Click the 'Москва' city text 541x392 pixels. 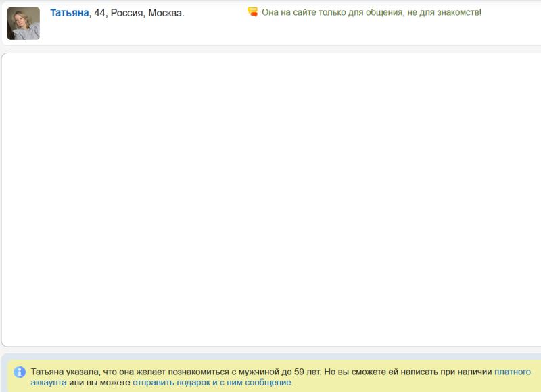click(165, 13)
